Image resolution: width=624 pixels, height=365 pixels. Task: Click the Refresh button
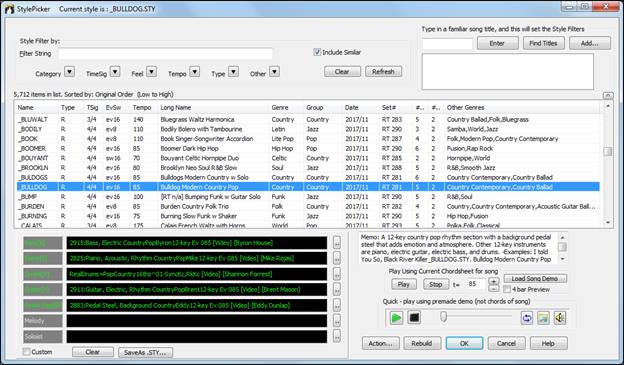[x=383, y=72]
